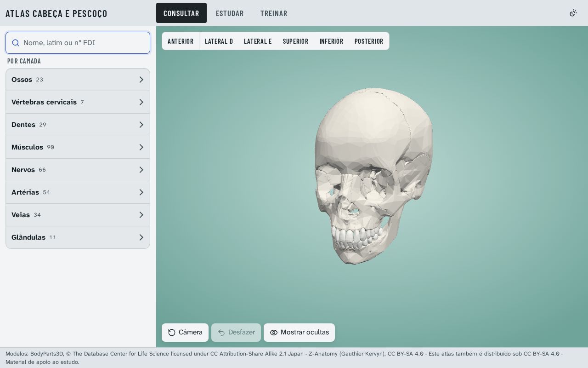Open the Estudar tab

(230, 13)
